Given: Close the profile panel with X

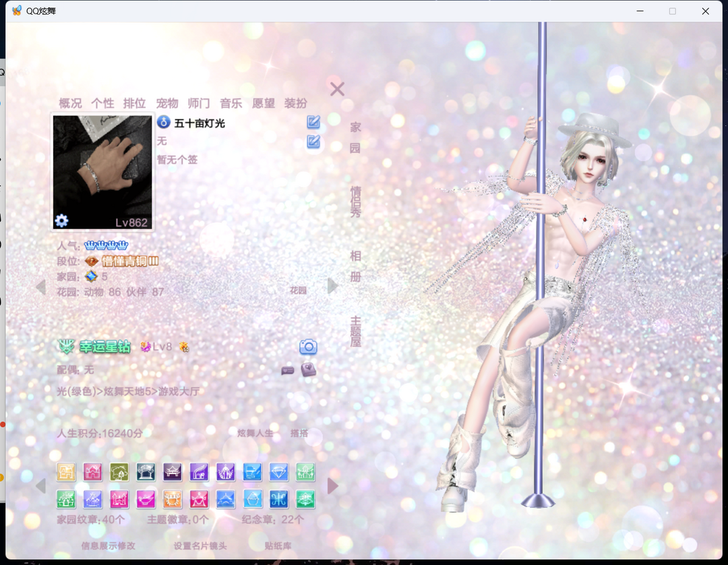Looking at the screenshot, I should [337, 89].
